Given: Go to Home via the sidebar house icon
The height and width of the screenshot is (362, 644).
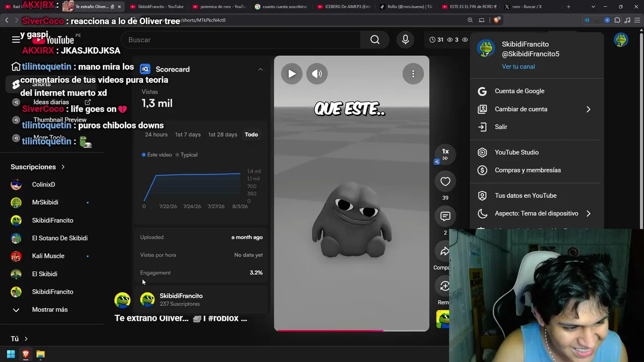Looking at the screenshot, I should pos(16,67).
